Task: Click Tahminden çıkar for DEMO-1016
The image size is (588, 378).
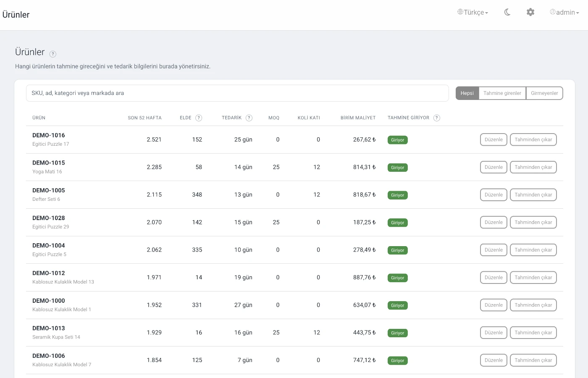Action: (533, 139)
